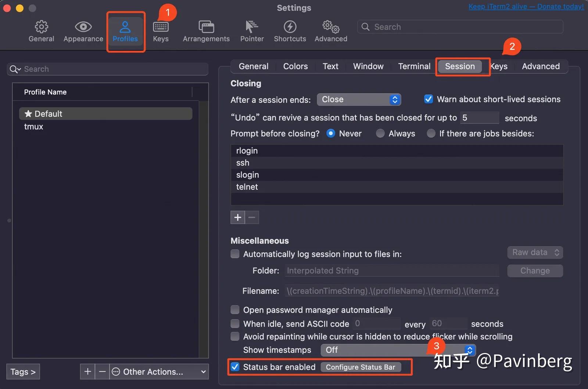The height and width of the screenshot is (389, 588).
Task: Select the Colors tab
Action: [295, 66]
